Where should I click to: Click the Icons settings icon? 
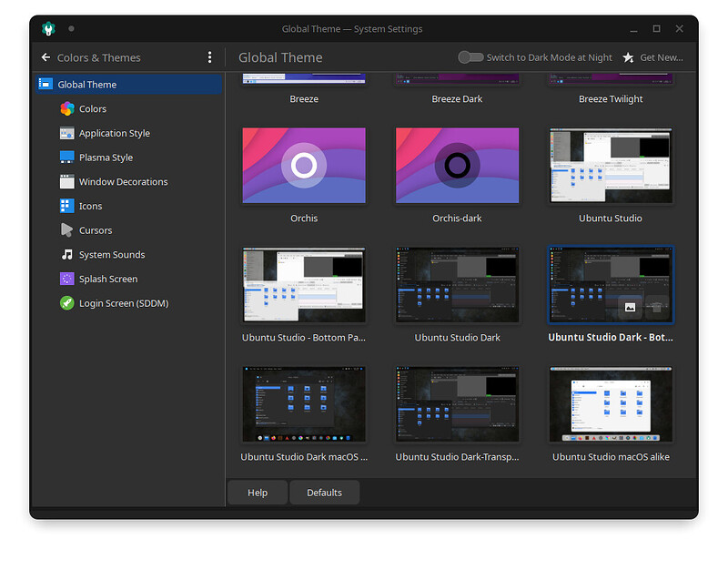point(67,207)
